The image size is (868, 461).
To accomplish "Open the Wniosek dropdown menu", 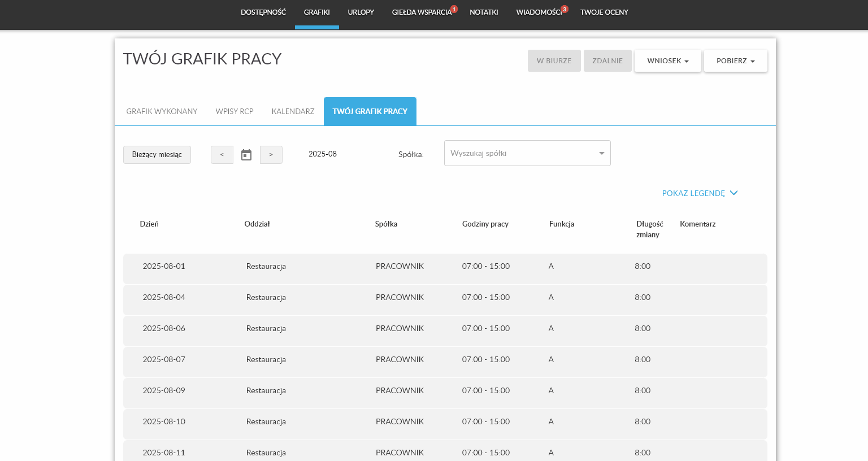I will (x=667, y=61).
